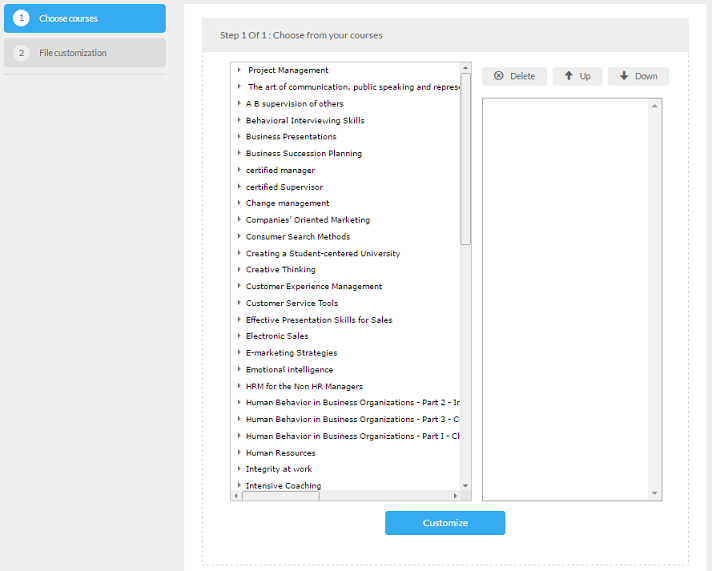Select the Business Presentations course
712x571 pixels.
pos(291,137)
